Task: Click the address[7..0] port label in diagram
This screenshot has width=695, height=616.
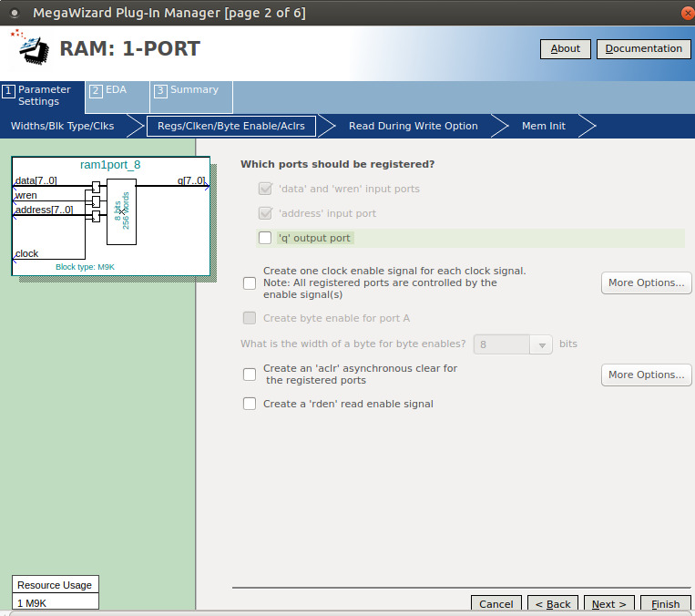Action: (x=44, y=210)
